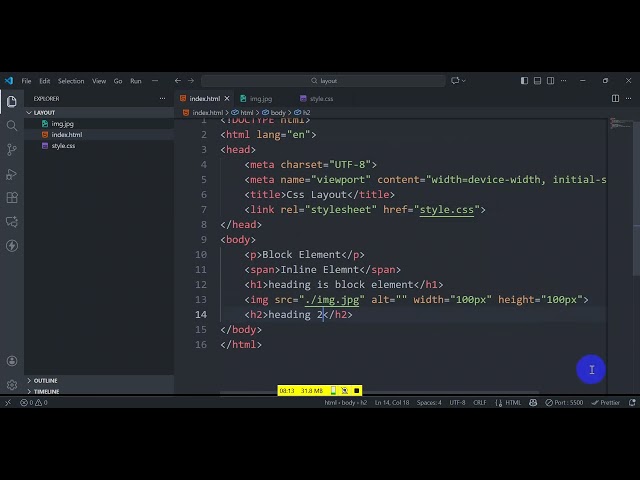640x480 pixels.
Task: Open editor More Actions ellipsis
Action: tap(629, 98)
